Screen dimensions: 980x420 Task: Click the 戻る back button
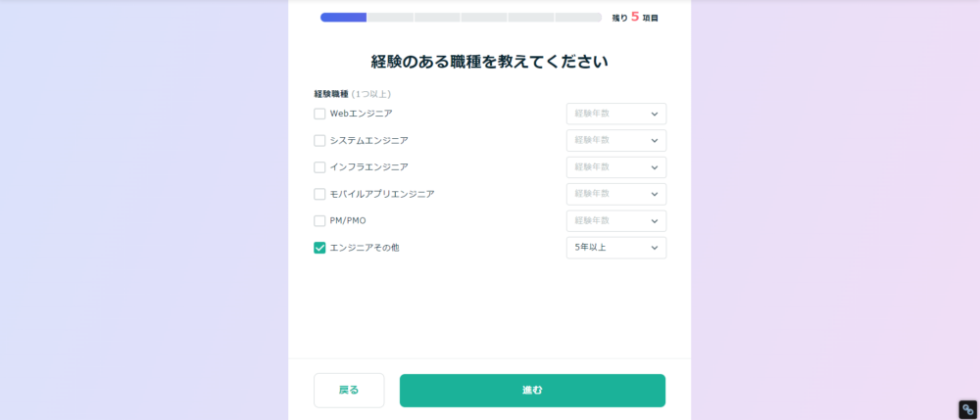click(349, 391)
